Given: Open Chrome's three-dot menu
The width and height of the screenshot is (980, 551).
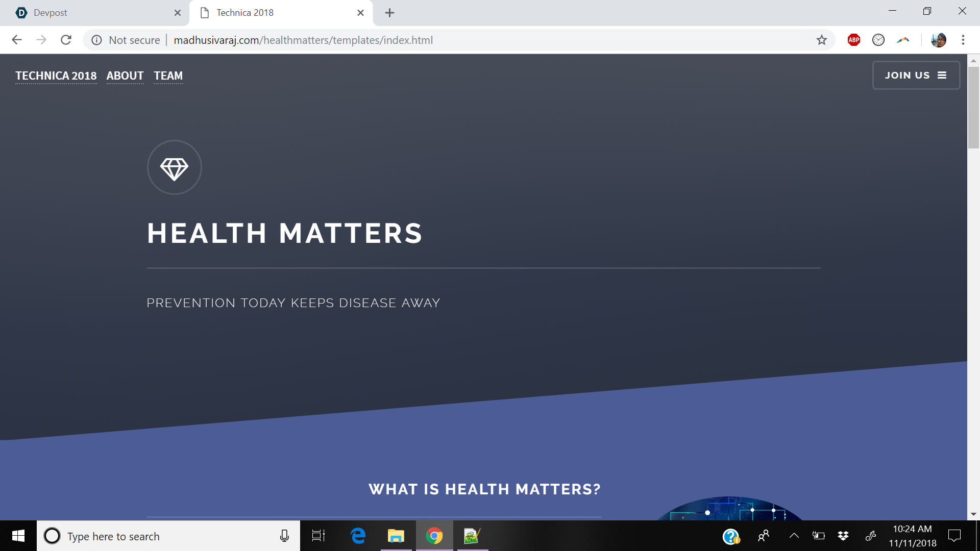Looking at the screenshot, I should point(963,40).
